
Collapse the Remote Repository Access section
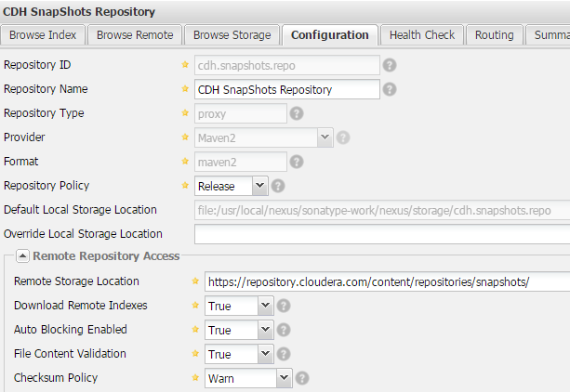point(22,256)
